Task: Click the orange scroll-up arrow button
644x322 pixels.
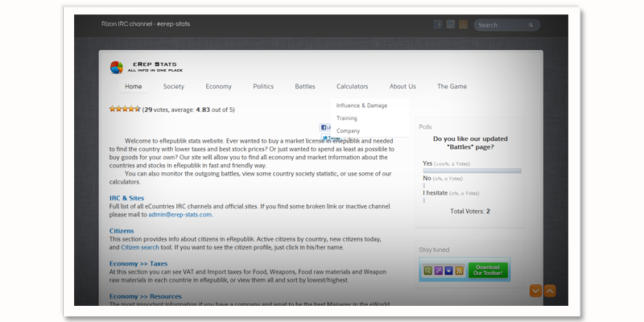Action: tap(550, 291)
